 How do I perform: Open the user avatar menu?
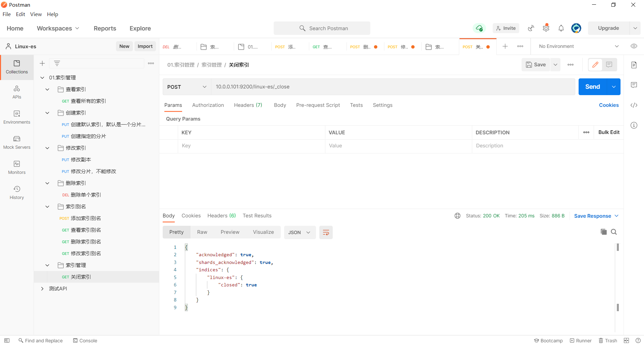(576, 28)
